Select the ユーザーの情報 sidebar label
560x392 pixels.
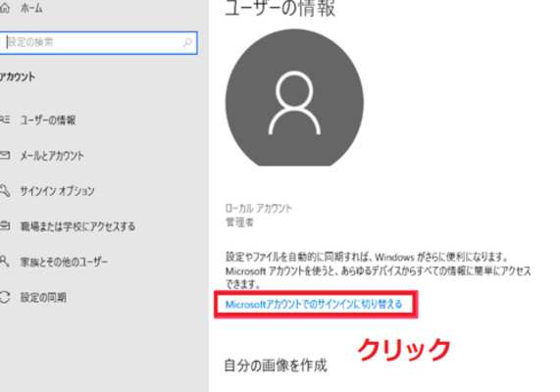coord(48,120)
